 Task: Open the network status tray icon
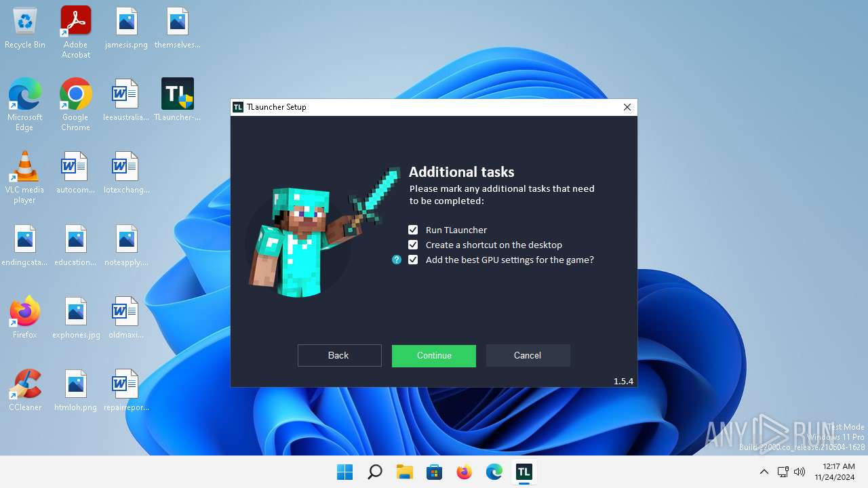[x=783, y=472]
